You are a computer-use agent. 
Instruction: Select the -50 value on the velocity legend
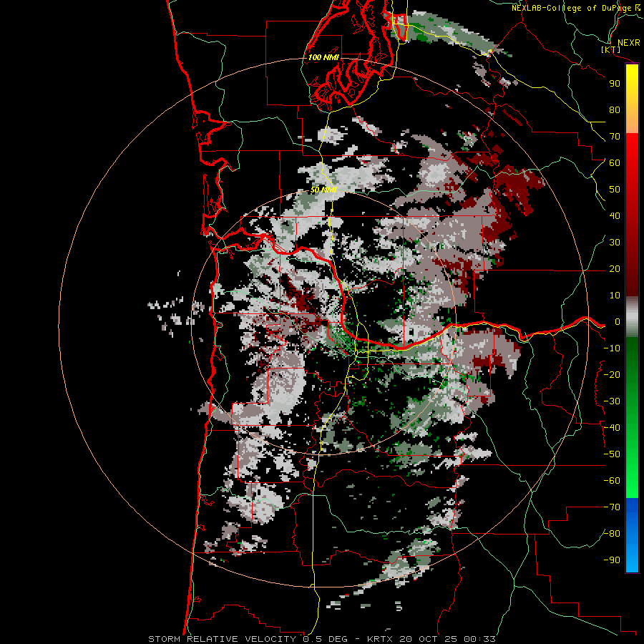[612, 454]
